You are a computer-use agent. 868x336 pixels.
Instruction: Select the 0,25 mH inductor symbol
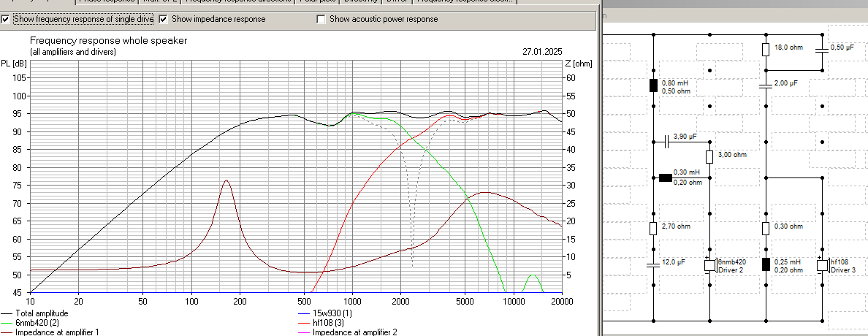[766, 264]
